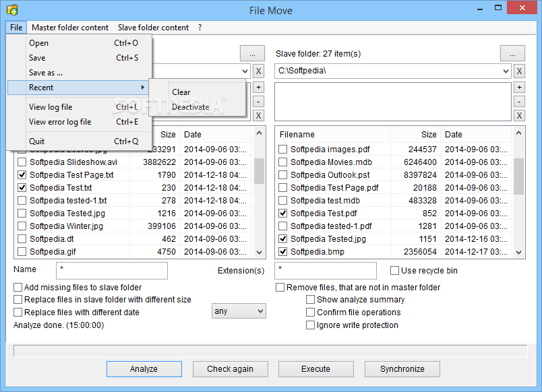Close the File Move window
The image size is (542, 392).
pyautogui.click(x=522, y=7)
